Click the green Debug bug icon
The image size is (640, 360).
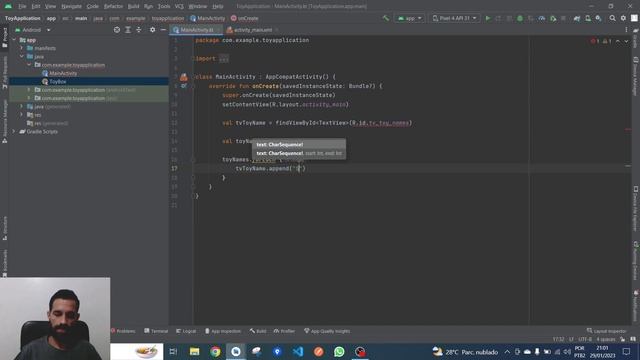tap(520, 18)
